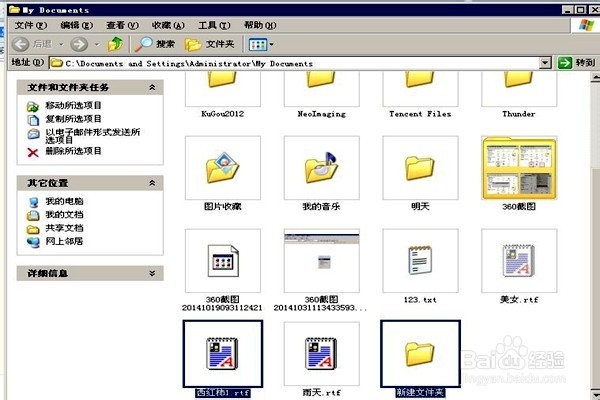Open the View (查看) menu
This screenshot has width=600, height=400.
[122, 25]
